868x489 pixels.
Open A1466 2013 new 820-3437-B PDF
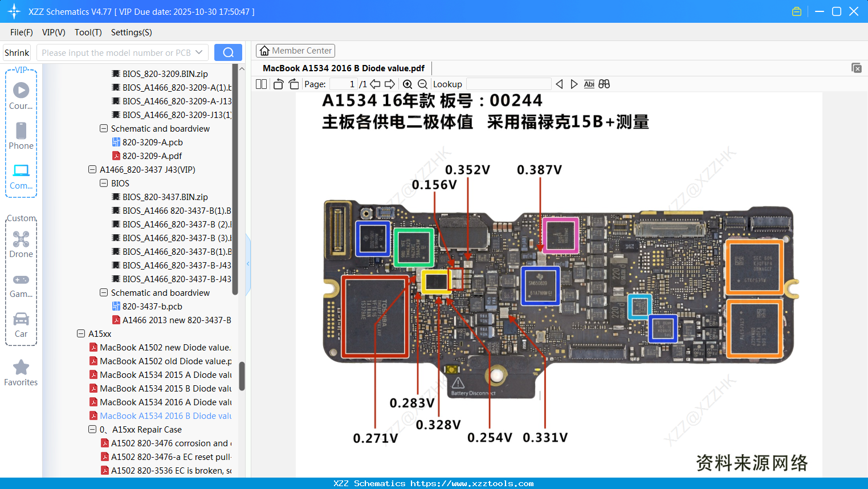click(x=172, y=320)
